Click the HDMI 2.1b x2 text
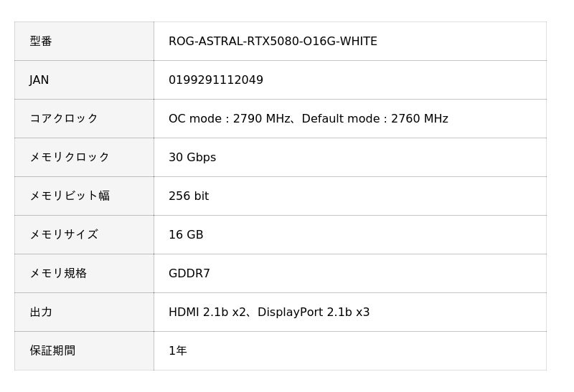Screen dimensions: 574x392 [x=207, y=312]
